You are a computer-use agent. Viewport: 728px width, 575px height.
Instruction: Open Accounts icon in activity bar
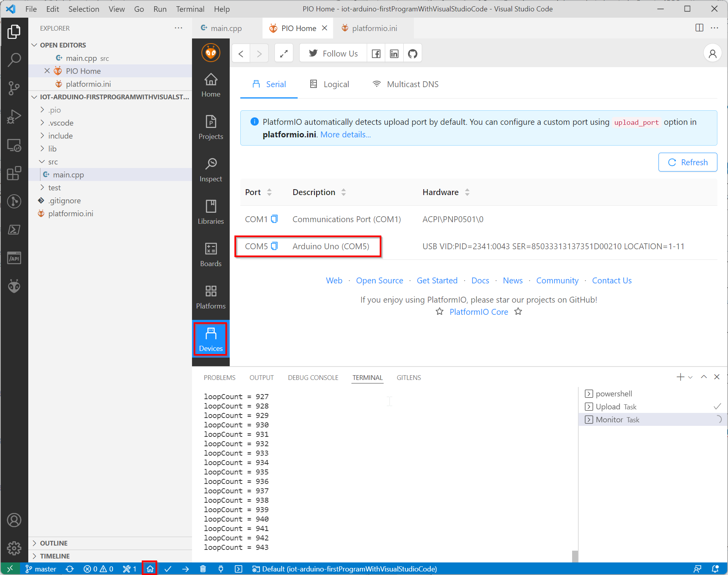point(14,520)
